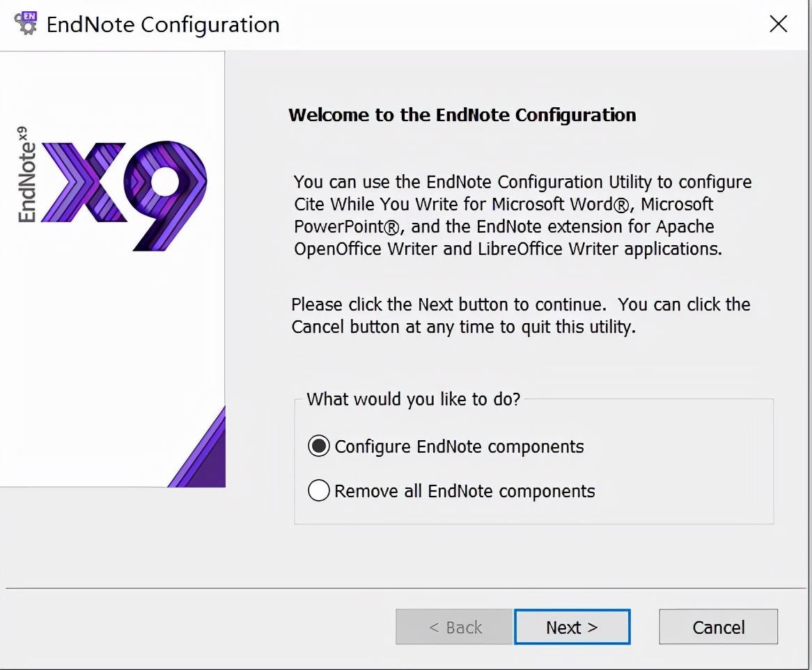This screenshot has height=670, width=812.
Task: Click the Next > button
Action: (x=572, y=627)
